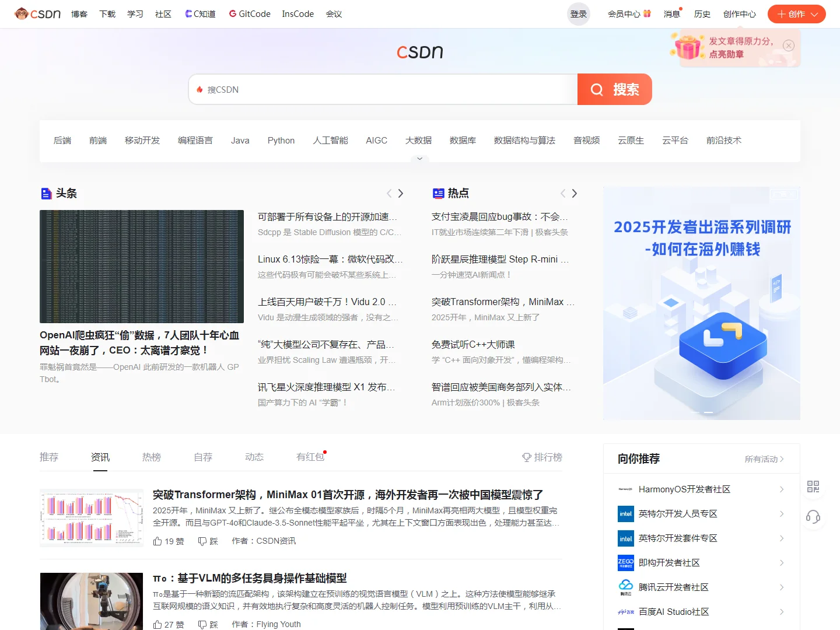Click the Baidu logo beside 百度AI Studio社区
Screen dimensions: 840x630
pyautogui.click(x=626, y=612)
